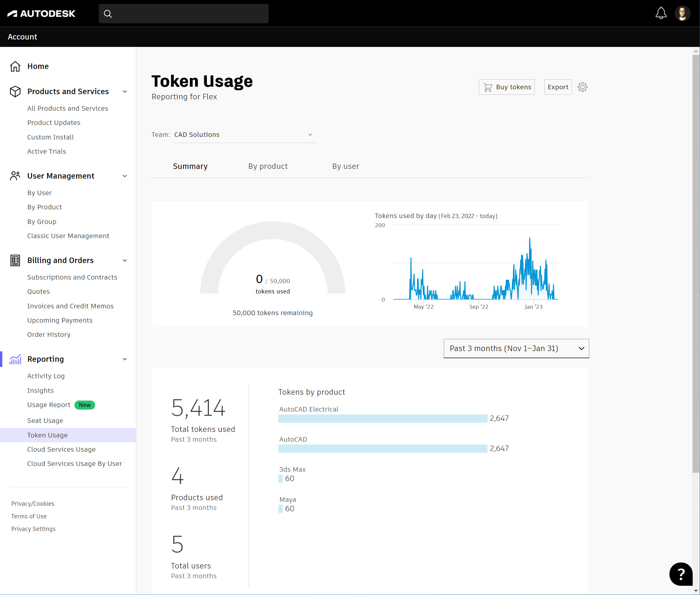
Task: Open the notifications bell
Action: (661, 13)
